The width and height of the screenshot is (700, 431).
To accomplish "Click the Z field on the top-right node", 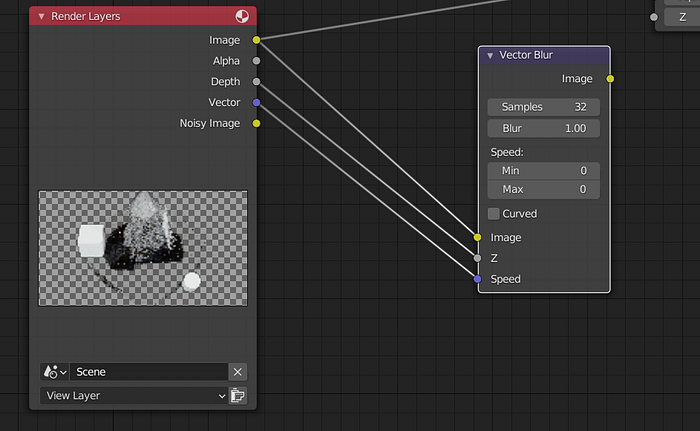I will pos(682,17).
